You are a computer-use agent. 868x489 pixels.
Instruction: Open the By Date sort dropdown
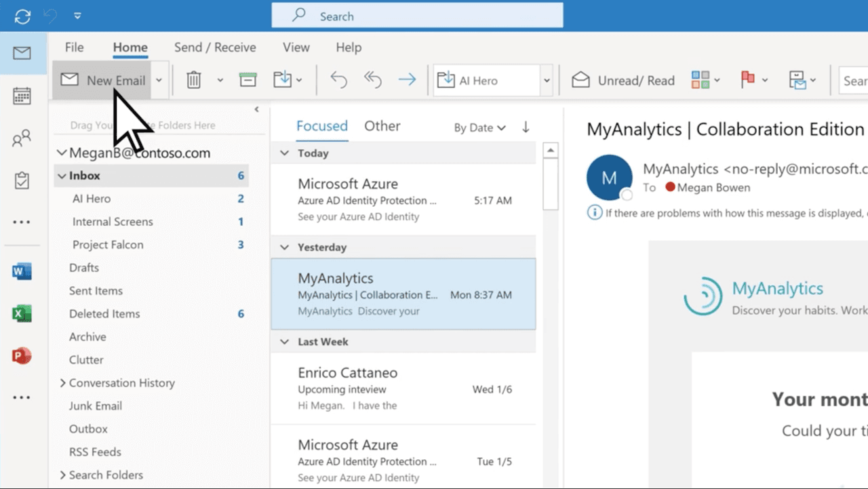pos(479,128)
